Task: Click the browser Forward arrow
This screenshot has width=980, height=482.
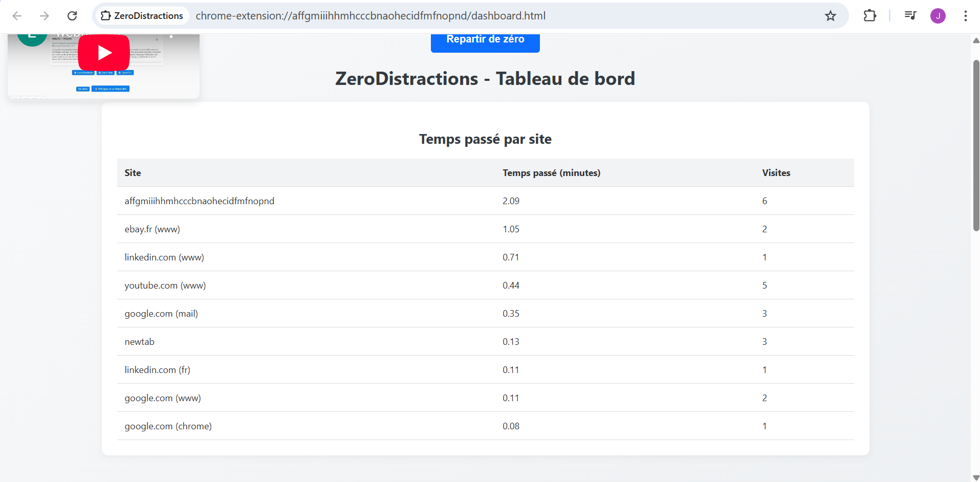Action: coord(45,16)
